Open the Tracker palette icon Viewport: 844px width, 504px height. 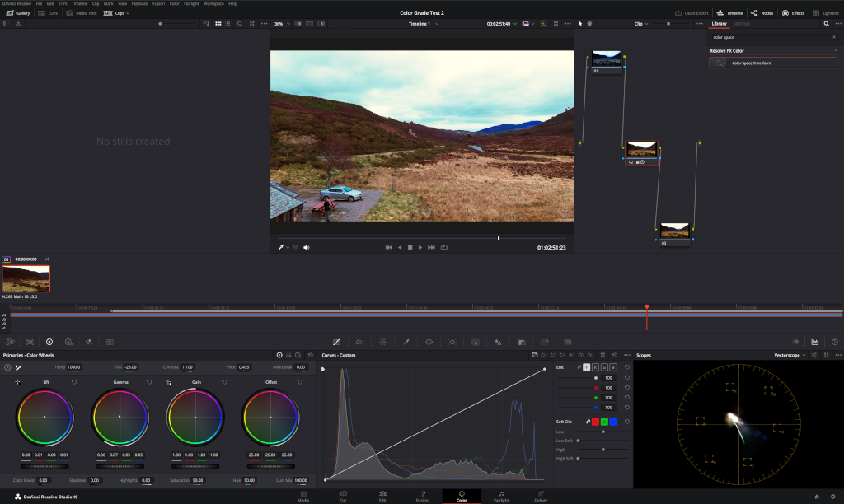[452, 342]
